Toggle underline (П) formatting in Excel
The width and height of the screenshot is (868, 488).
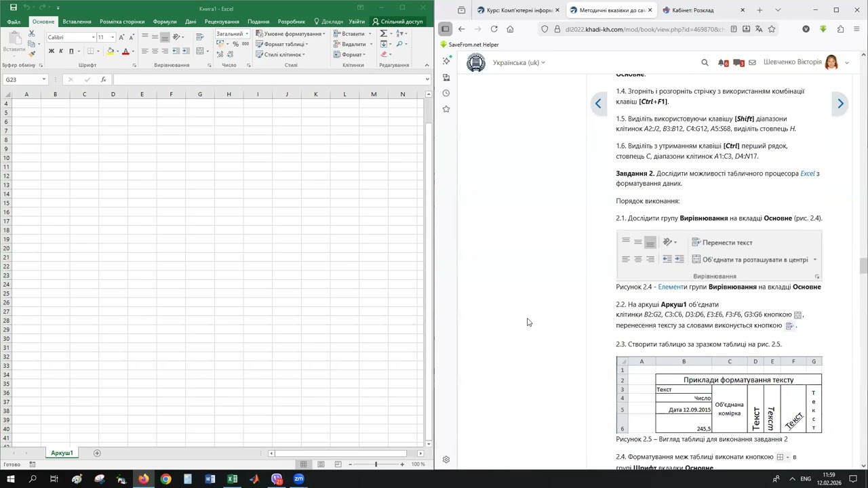(71, 52)
